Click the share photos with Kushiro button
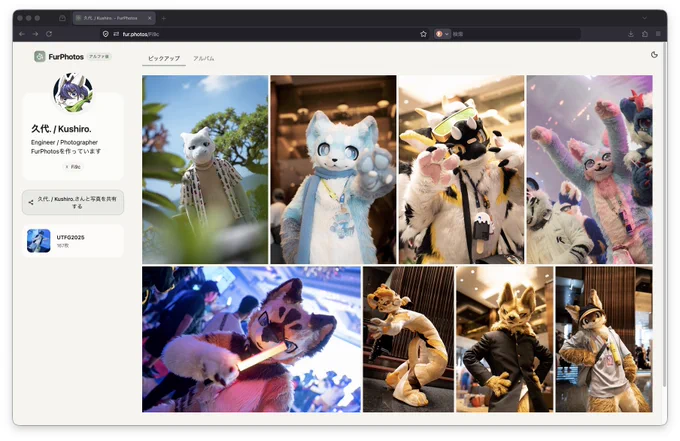 (73, 202)
